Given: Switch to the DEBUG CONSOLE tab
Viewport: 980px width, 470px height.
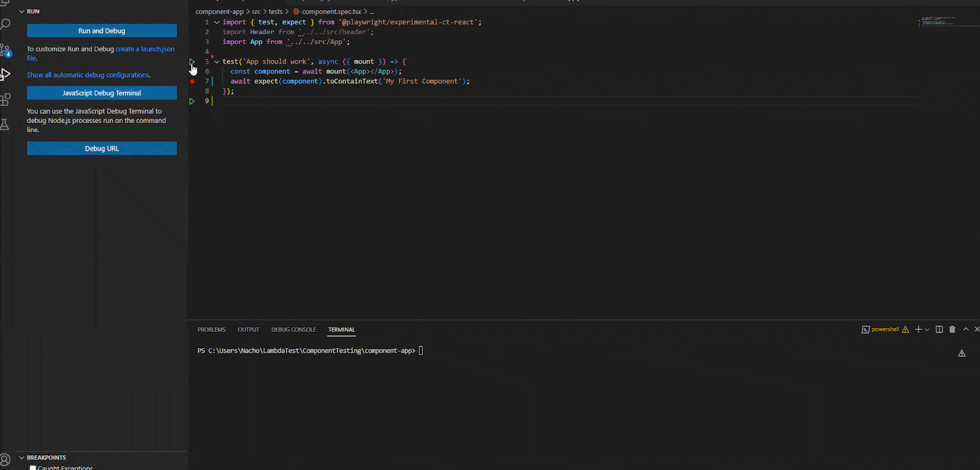Looking at the screenshot, I should tap(294, 330).
